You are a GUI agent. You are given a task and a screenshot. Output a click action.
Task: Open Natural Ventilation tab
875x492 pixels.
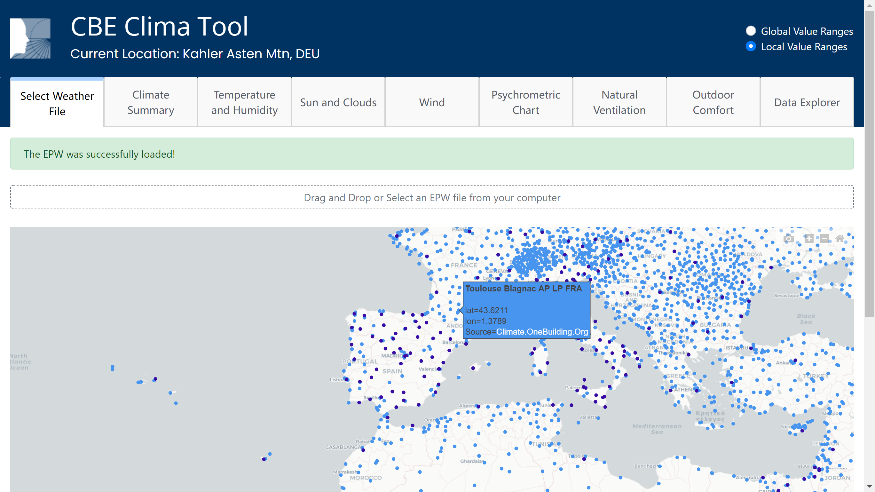click(619, 102)
